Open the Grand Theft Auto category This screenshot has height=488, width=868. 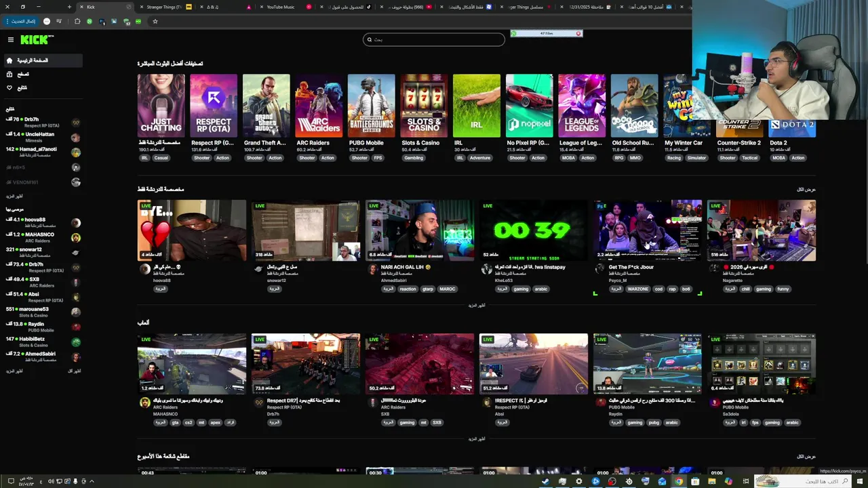click(x=266, y=106)
